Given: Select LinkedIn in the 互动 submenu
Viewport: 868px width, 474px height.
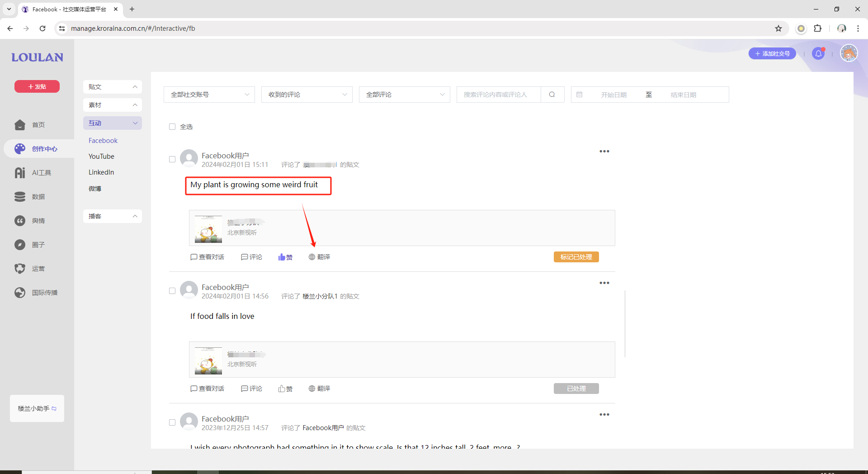Looking at the screenshot, I should pos(101,172).
